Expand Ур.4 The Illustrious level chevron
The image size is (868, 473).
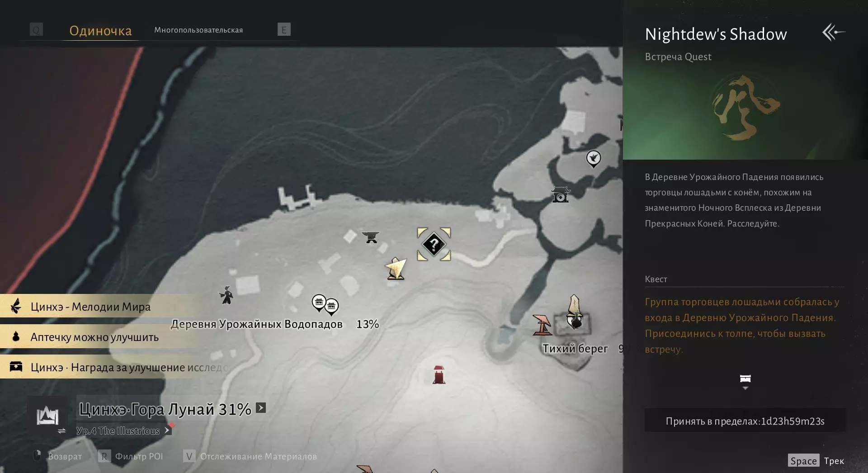(167, 430)
